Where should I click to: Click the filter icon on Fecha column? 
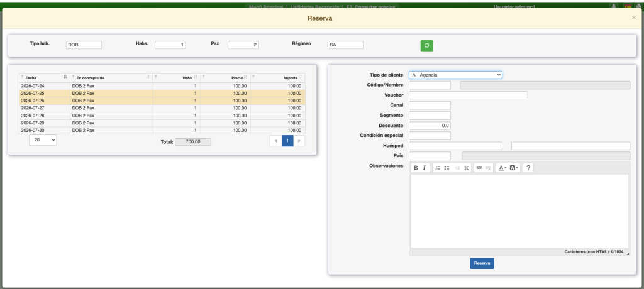pyautogui.click(x=22, y=77)
